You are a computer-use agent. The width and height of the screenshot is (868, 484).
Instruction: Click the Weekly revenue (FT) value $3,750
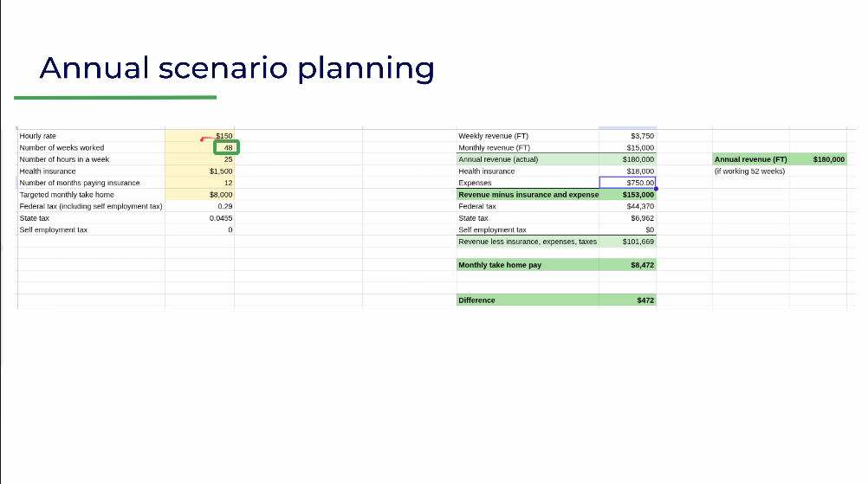click(627, 136)
